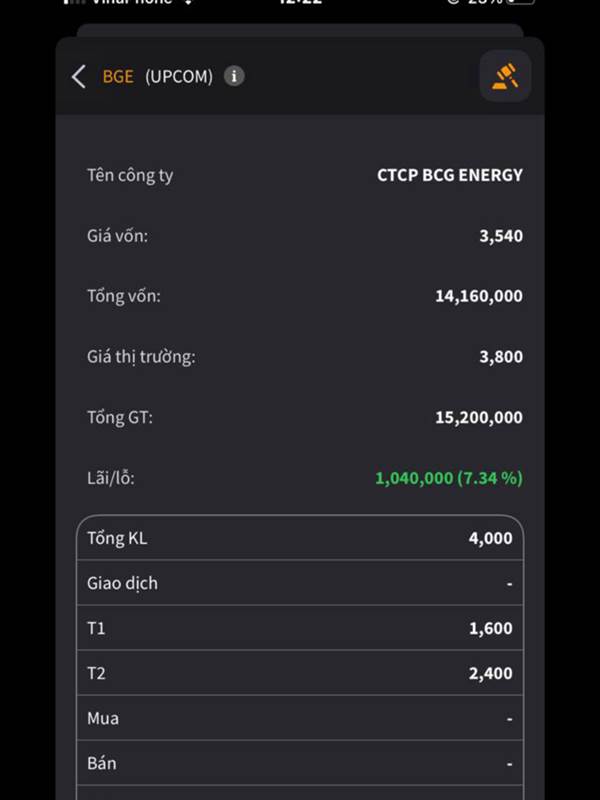The image size is (600, 800).
Task: Select the Giá vốn value 3,540
Action: tap(501, 236)
